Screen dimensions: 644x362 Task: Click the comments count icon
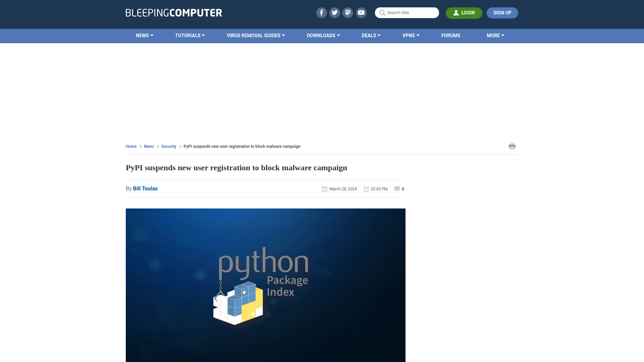[397, 189]
